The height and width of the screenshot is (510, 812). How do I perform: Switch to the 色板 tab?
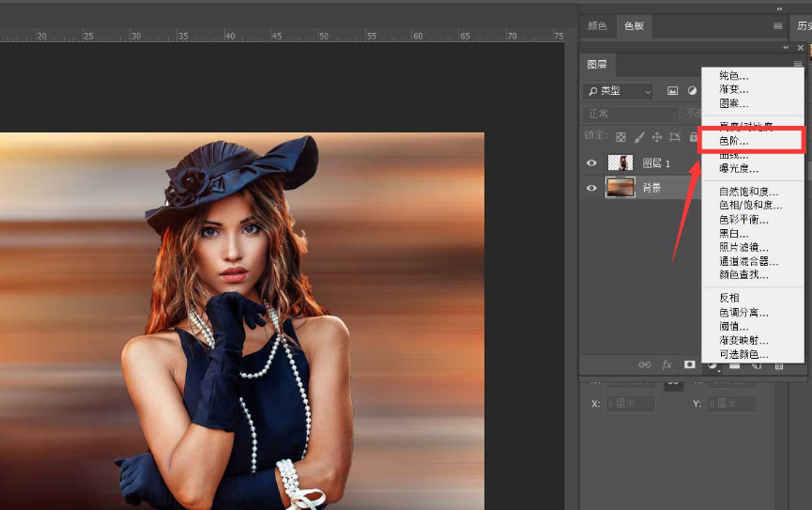[635, 25]
